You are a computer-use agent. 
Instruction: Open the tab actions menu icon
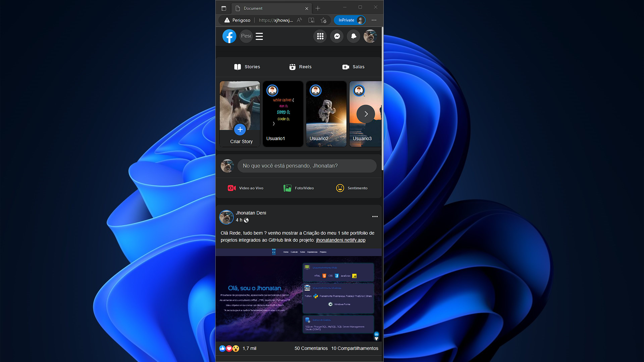point(224,8)
